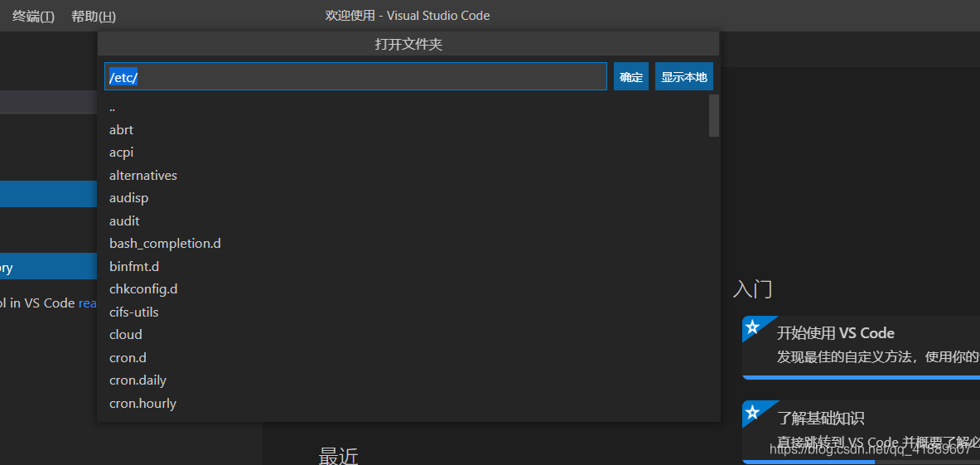This screenshot has width=980, height=465.
Task: Select the parent directory '..' entry
Action: 408,108
